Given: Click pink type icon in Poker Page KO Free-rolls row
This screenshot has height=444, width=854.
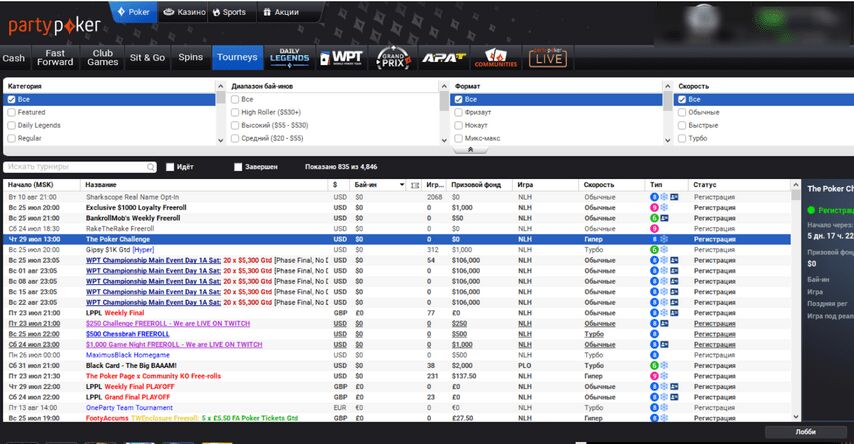Looking at the screenshot, I should (x=654, y=376).
